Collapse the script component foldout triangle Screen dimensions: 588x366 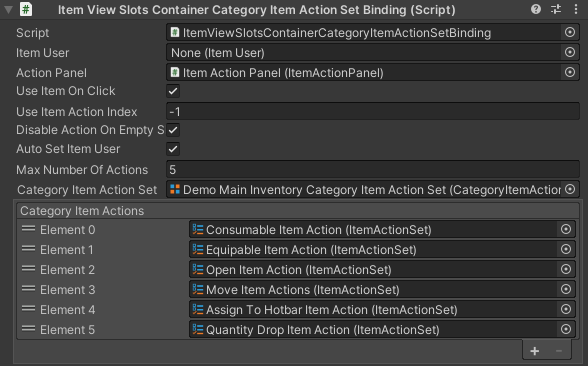[x=8, y=9]
